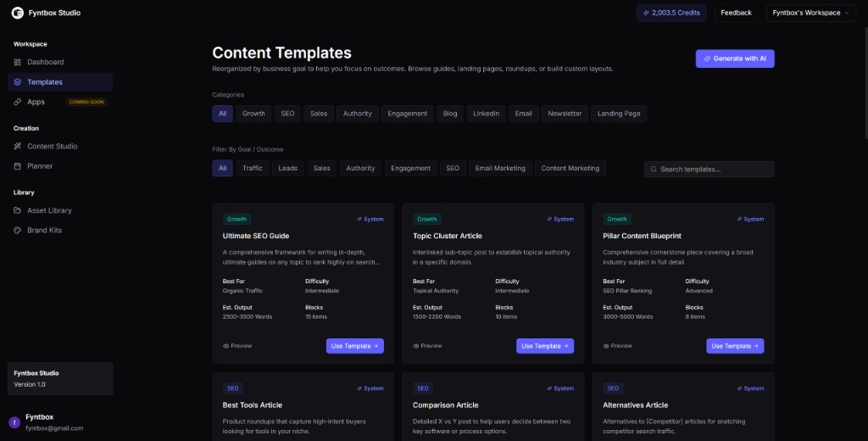The image size is (868, 441).
Task: Click the Alternatives Article card title
Action: [x=636, y=405]
